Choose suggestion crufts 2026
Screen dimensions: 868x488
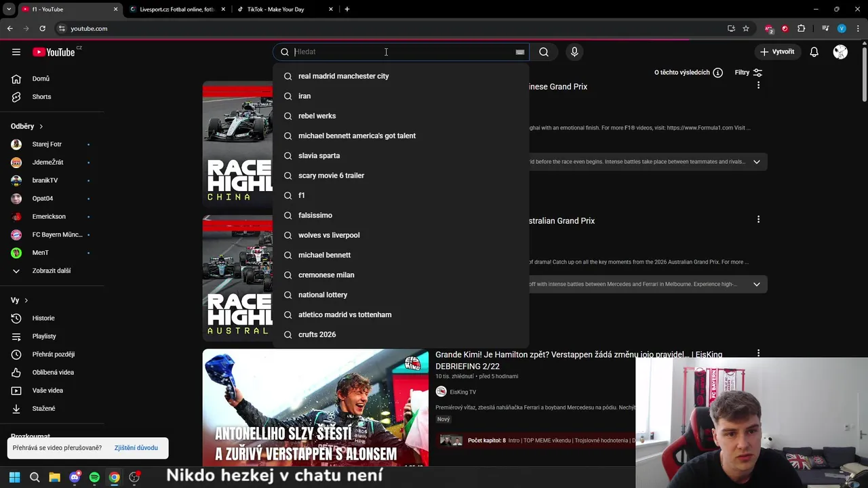pyautogui.click(x=401, y=335)
